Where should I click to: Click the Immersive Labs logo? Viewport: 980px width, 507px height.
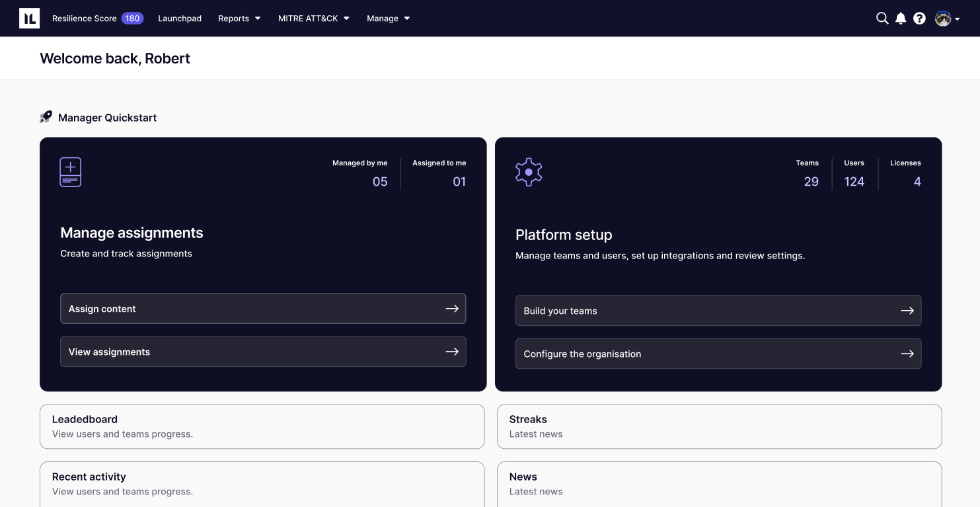pos(30,18)
